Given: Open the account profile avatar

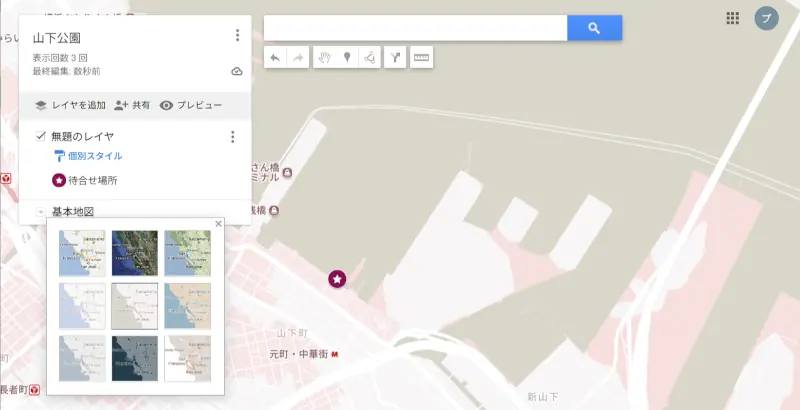Looking at the screenshot, I should [766, 18].
